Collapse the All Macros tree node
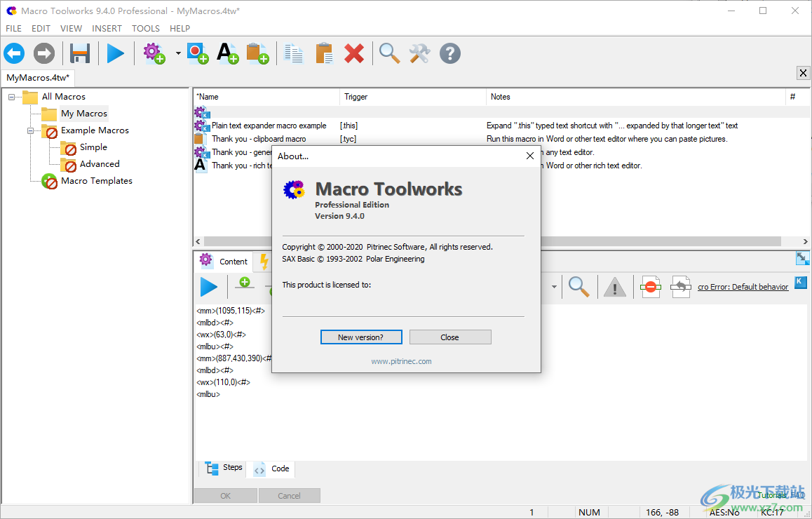Image resolution: width=812 pixels, height=519 pixels. (x=12, y=97)
